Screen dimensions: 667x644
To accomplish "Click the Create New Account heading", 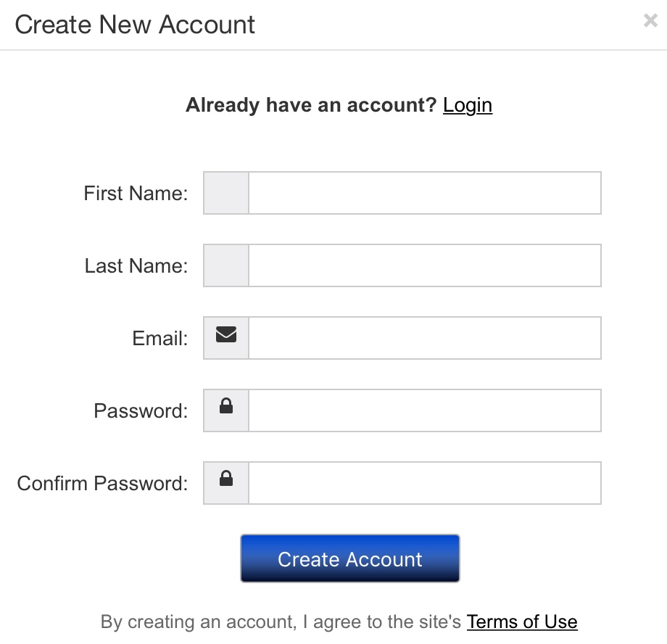I will [x=135, y=25].
